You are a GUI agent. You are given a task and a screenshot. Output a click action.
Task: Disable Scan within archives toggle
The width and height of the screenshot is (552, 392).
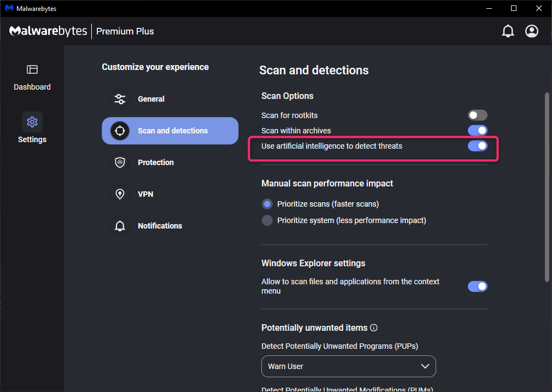(x=477, y=131)
